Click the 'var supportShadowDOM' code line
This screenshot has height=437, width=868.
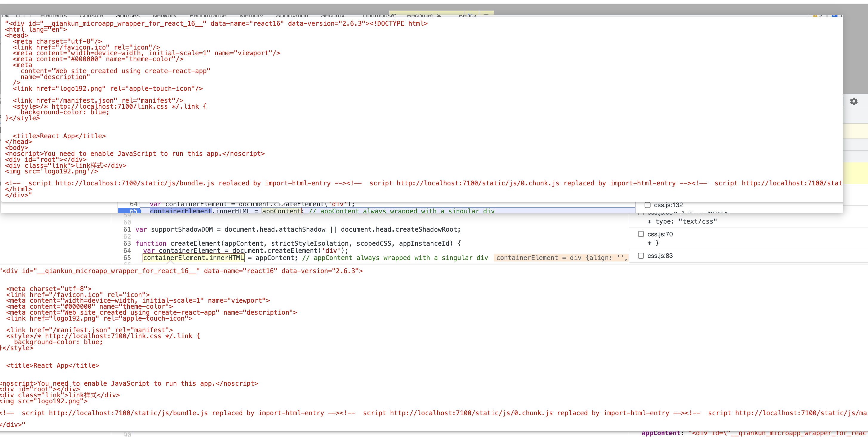pos(298,229)
